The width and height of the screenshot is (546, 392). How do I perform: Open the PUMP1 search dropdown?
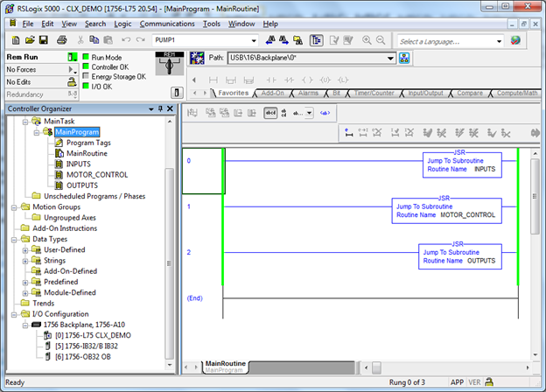click(x=254, y=41)
